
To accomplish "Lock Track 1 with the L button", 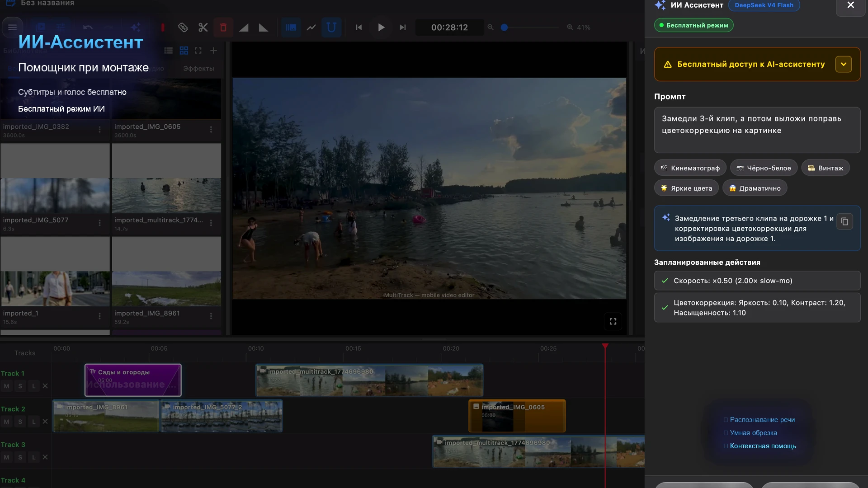I will click(x=33, y=386).
